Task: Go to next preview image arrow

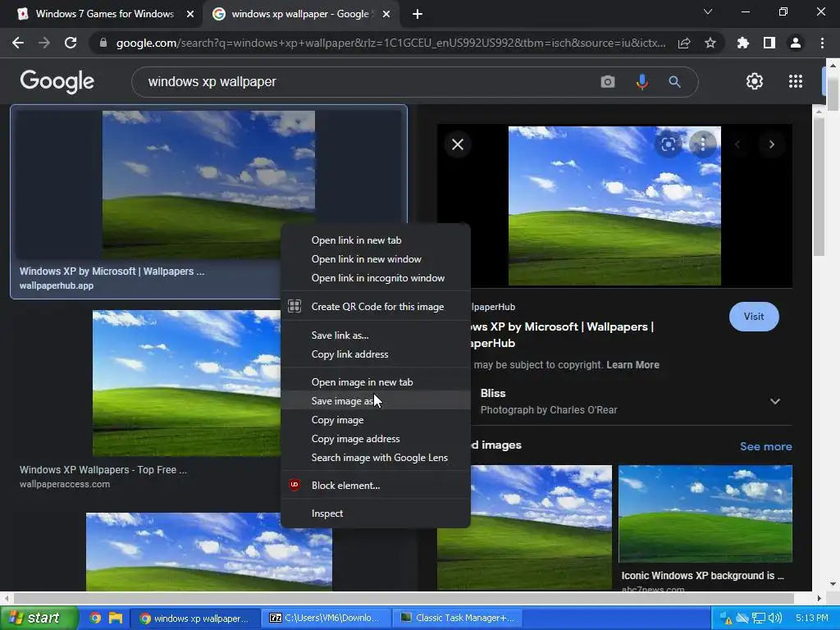Action: (771, 144)
